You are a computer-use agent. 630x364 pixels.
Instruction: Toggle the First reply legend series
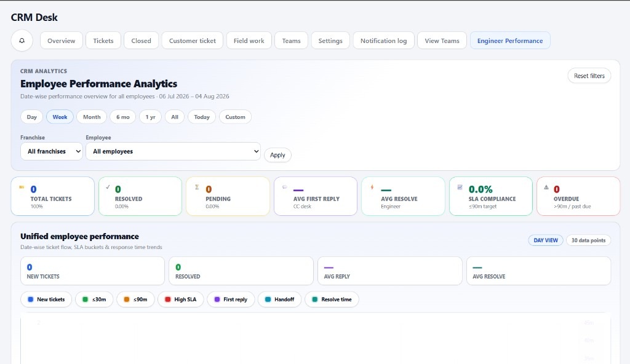click(x=231, y=299)
